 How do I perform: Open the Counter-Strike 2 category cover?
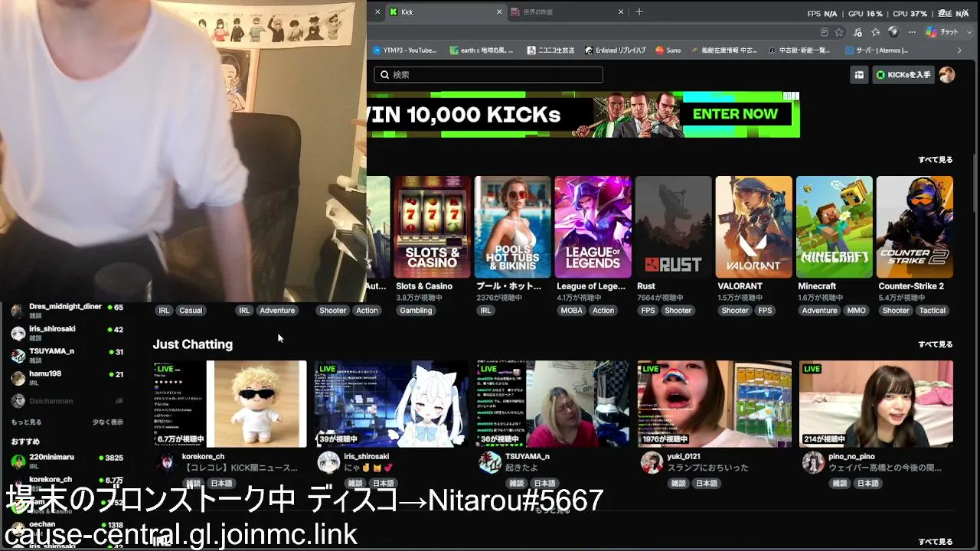point(915,227)
